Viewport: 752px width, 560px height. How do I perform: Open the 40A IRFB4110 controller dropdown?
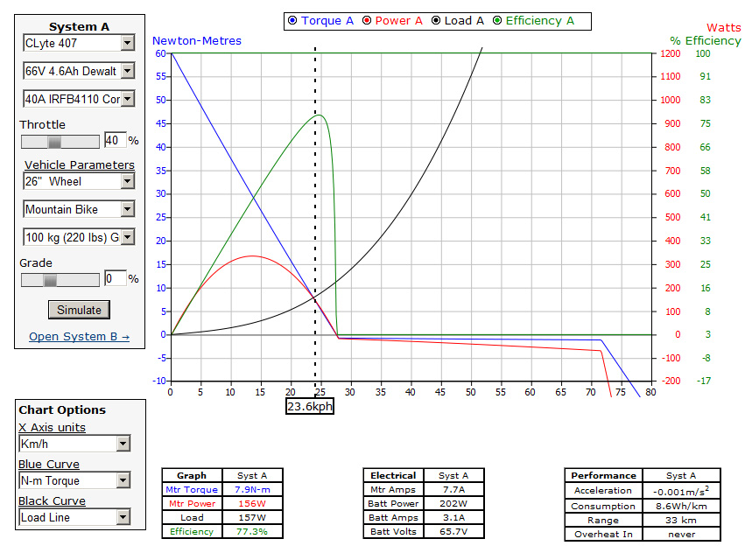pyautogui.click(x=79, y=99)
